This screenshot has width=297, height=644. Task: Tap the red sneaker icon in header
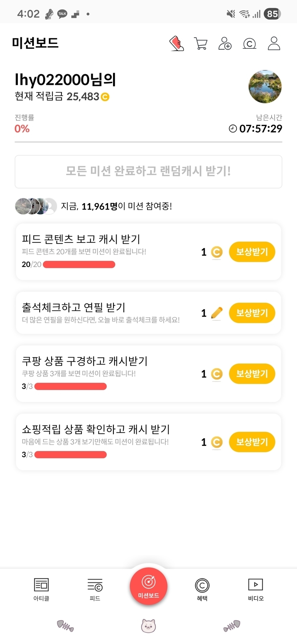tap(176, 44)
